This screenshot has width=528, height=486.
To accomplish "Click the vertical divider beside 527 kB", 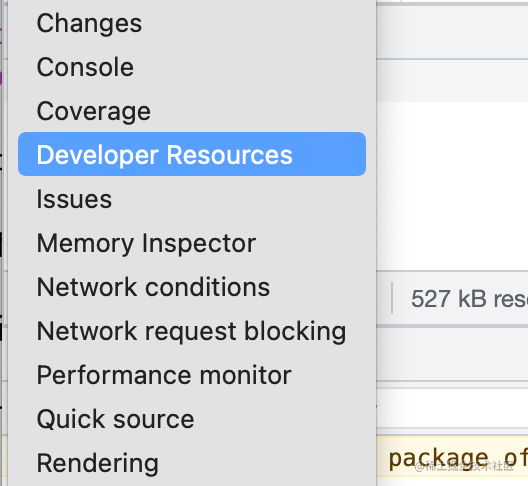I will [392, 298].
